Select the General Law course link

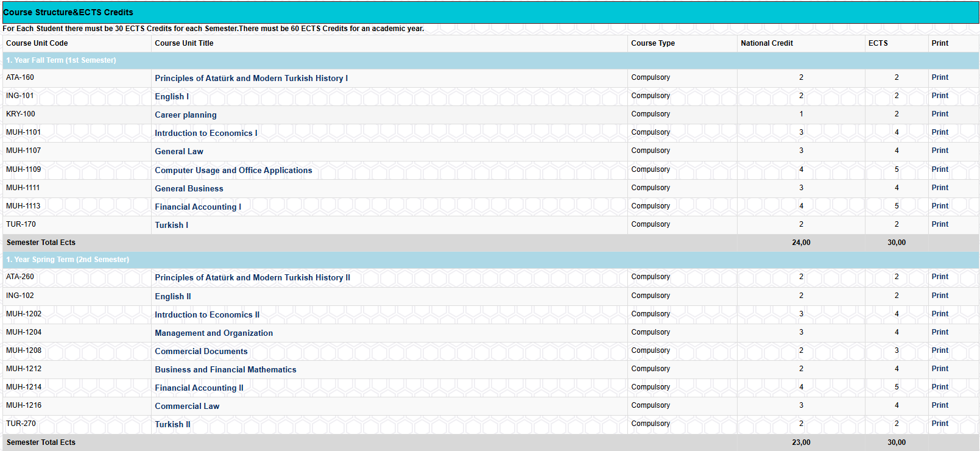pos(178,152)
